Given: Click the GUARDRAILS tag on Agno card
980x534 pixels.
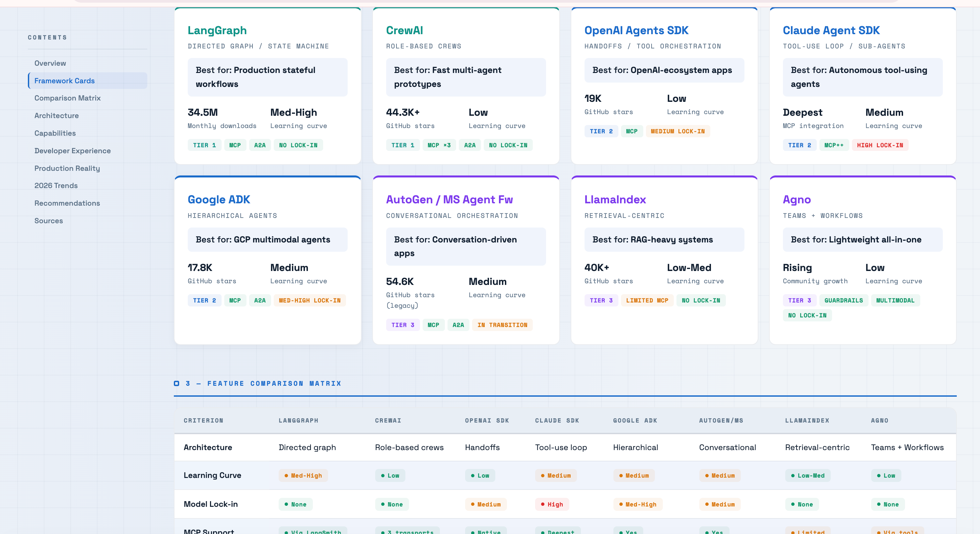Looking at the screenshot, I should coord(843,300).
